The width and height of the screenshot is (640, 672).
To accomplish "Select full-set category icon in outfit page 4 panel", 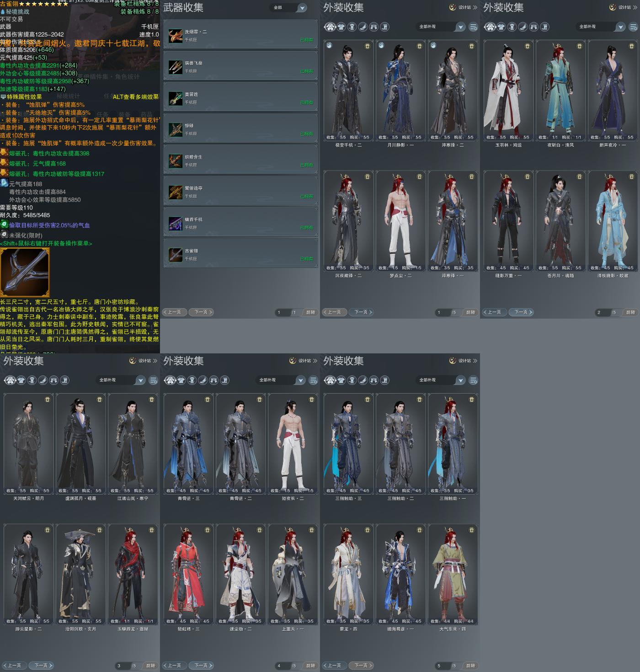I will click(170, 380).
